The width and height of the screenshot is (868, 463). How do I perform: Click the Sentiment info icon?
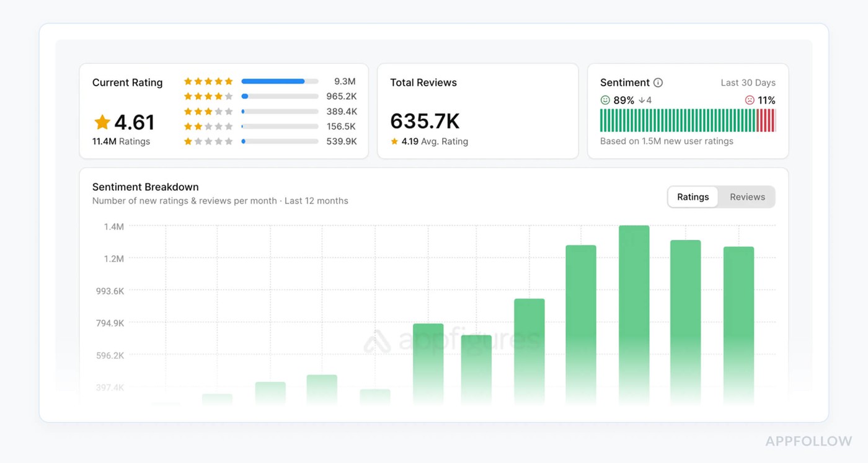[659, 82]
